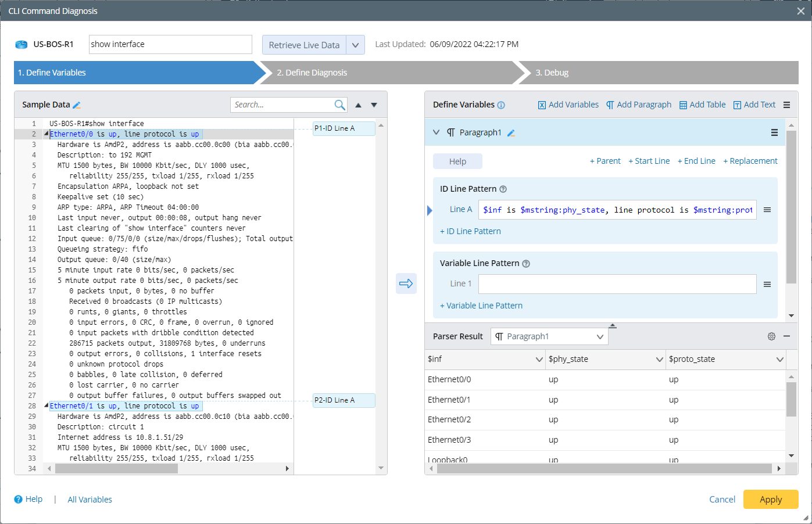Viewport: 812px width, 524px height.
Task: Open the Parser Result settings gear
Action: click(x=771, y=336)
